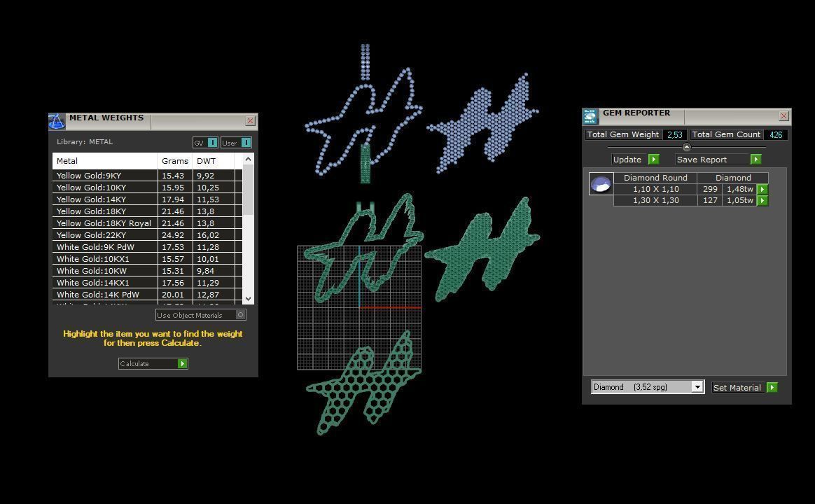815x504 pixels.
Task: Select White Gold:10KX1 row
Action: (x=147, y=259)
